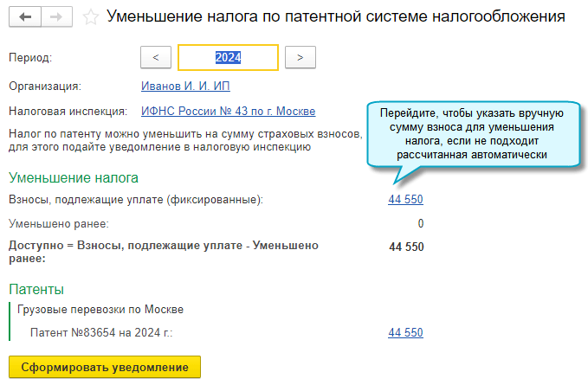This screenshot has height=385, width=588.
Task: Open the Патент №83654 amount link
Action: pyautogui.click(x=406, y=333)
